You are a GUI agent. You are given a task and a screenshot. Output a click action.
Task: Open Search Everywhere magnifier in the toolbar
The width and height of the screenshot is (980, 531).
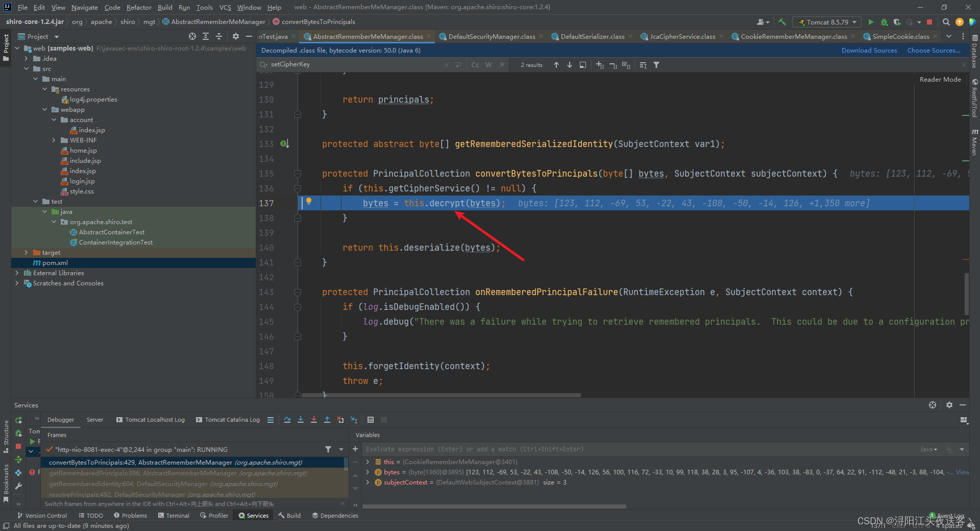click(946, 22)
